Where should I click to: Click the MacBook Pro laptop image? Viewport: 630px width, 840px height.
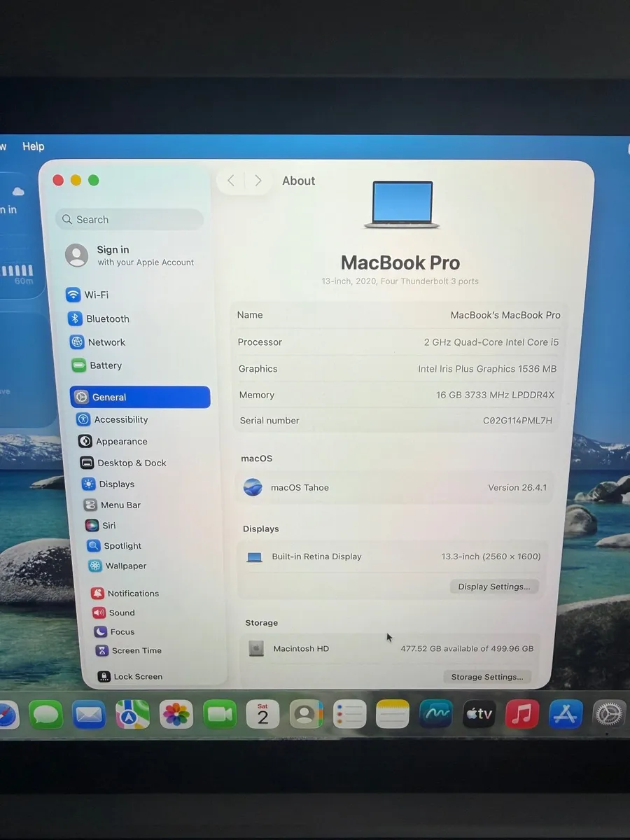402,204
